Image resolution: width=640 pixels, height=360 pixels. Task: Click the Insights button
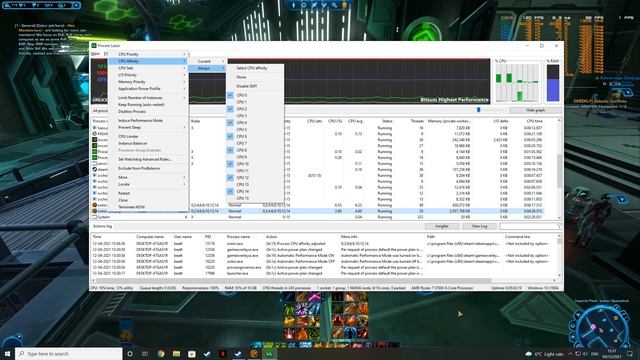click(x=442, y=226)
